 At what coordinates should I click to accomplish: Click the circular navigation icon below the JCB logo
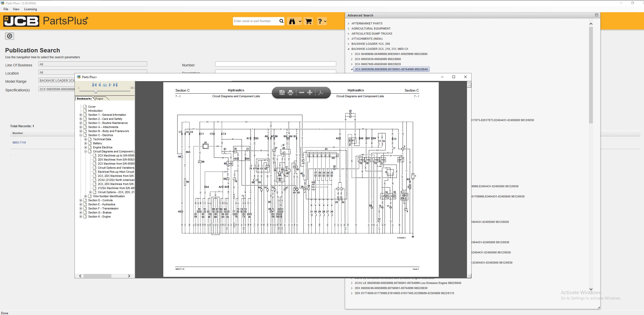point(9,36)
